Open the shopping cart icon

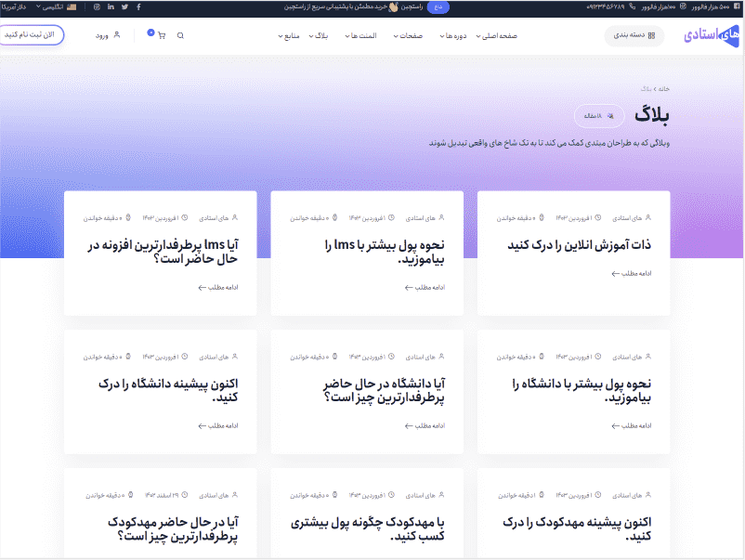tap(162, 36)
